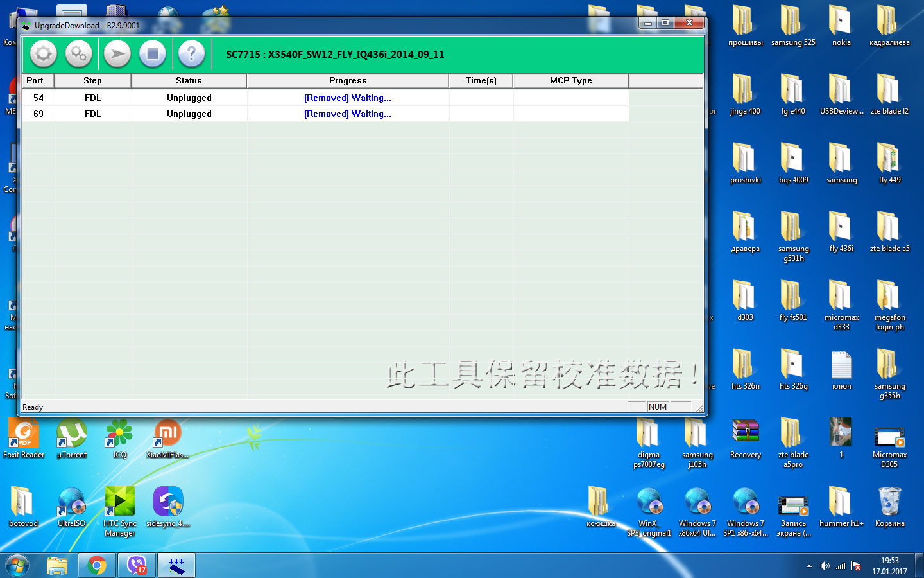This screenshot has width=924, height=578.
Task: Open Settings with the double-gear icon
Action: click(79, 54)
